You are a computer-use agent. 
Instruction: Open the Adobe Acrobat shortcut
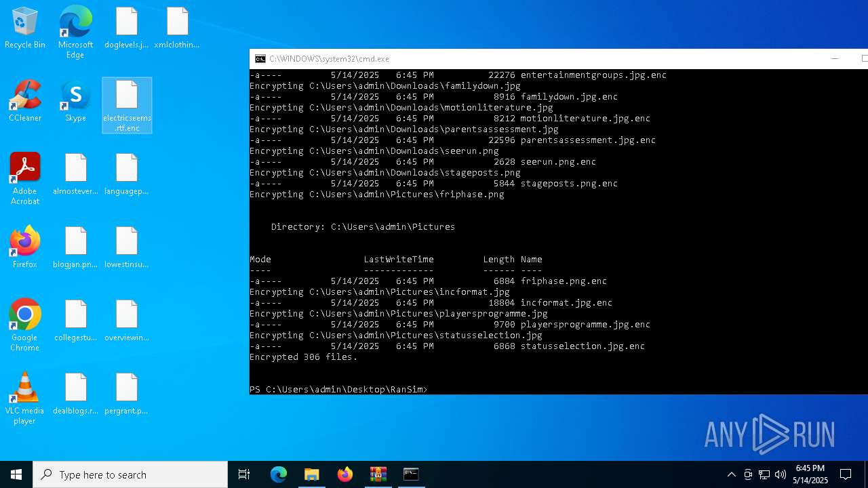25,179
